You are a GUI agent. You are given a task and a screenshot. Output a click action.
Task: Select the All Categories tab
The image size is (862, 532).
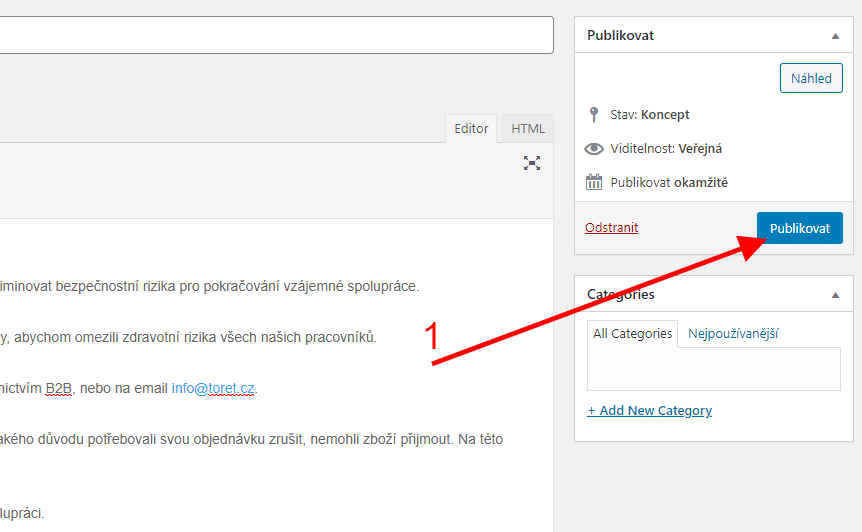click(632, 334)
